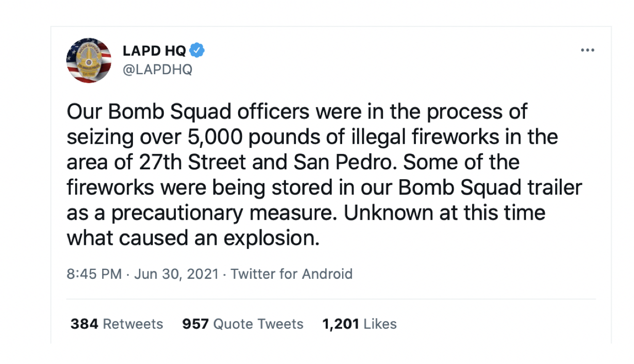View who gave the 1,201 Likes
This screenshot has width=634, height=364.
[360, 324]
